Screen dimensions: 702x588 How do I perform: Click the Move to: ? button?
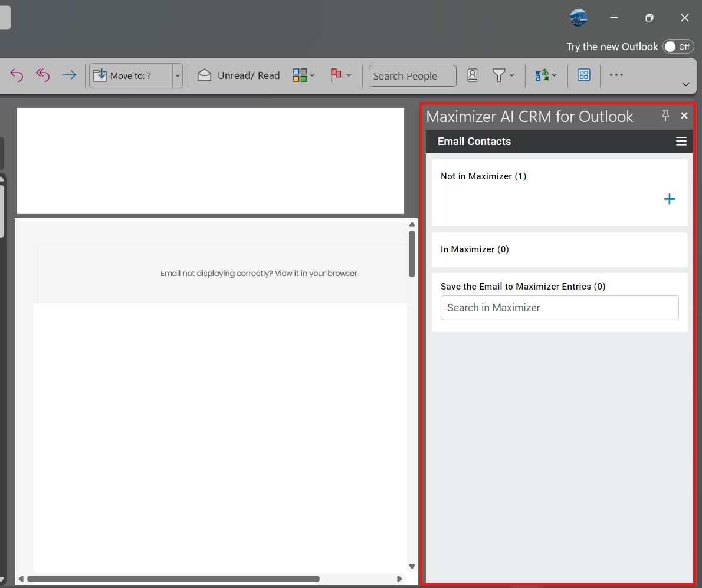(131, 75)
